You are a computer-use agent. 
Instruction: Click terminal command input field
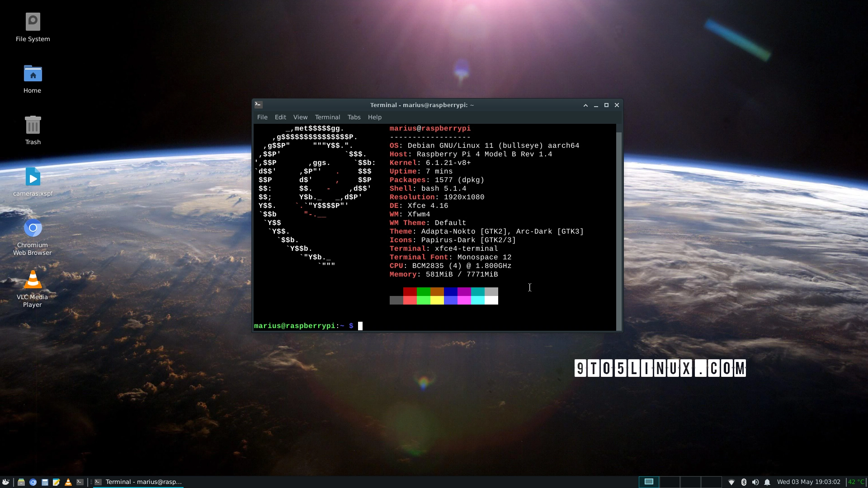(x=361, y=326)
